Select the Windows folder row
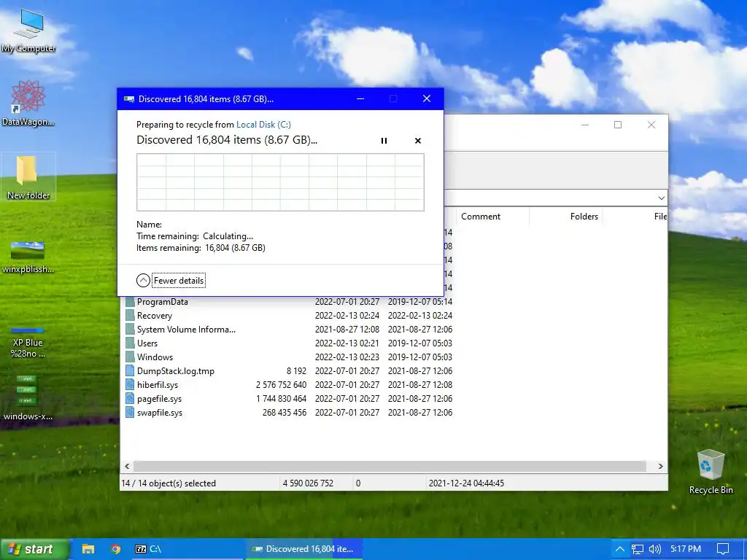Image resolution: width=747 pixels, height=560 pixels. pos(289,357)
